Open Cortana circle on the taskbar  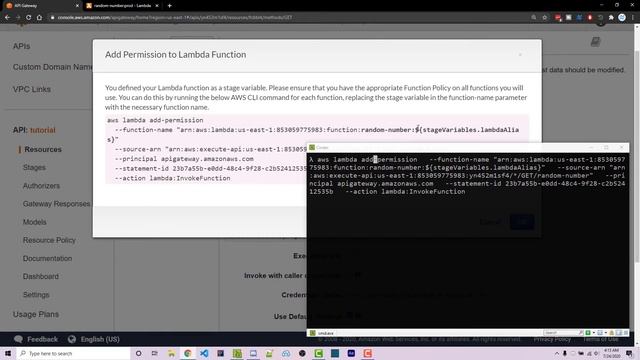coord(138,353)
